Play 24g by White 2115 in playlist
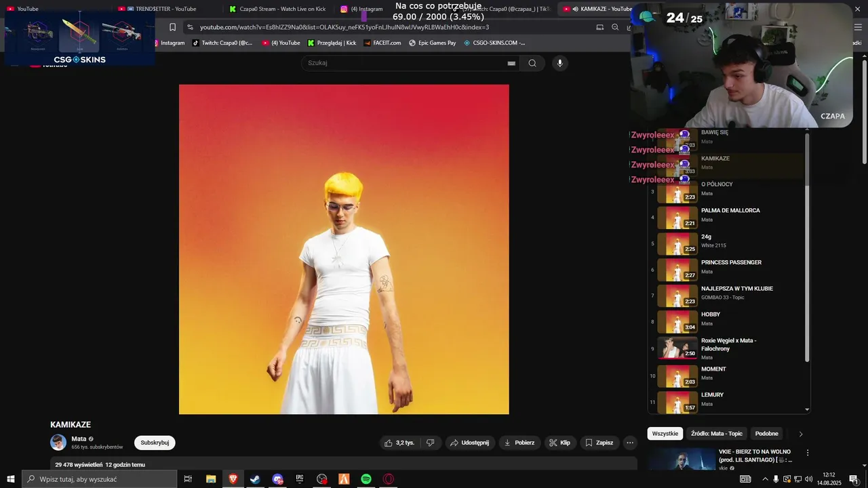The image size is (868, 488). (x=727, y=243)
